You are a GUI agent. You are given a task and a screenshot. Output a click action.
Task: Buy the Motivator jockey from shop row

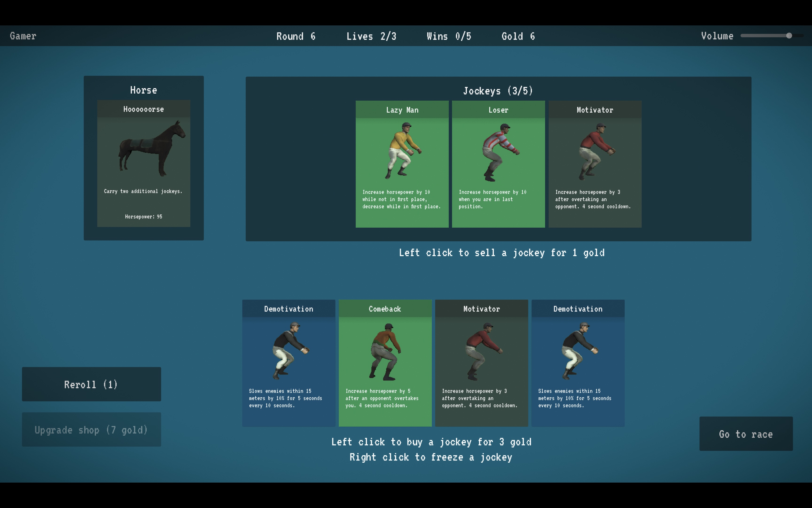[x=481, y=363]
